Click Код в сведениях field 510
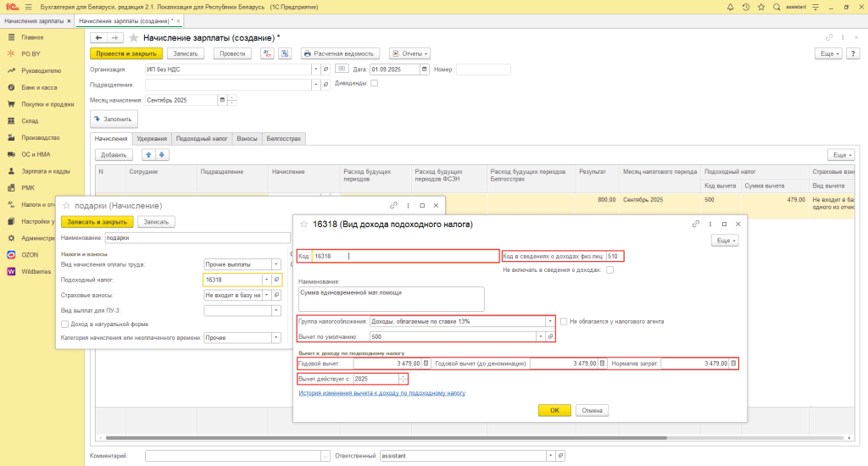868x466 pixels. (x=615, y=256)
